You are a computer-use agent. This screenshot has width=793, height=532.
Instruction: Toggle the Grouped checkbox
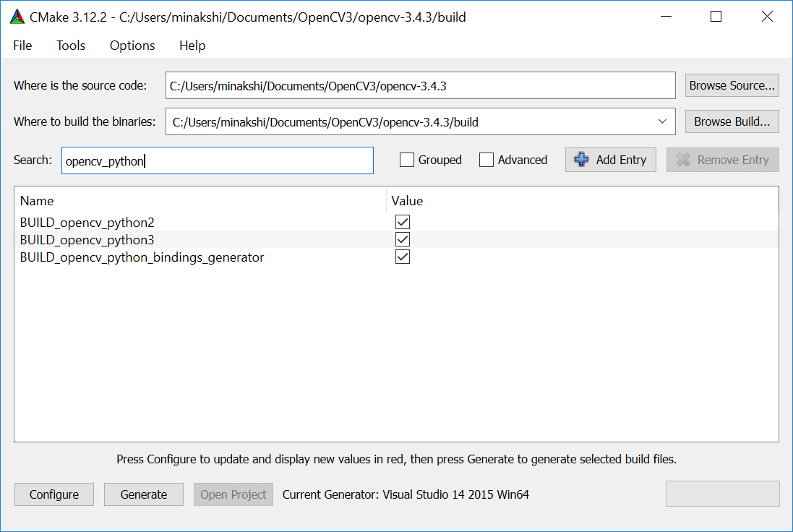(406, 160)
